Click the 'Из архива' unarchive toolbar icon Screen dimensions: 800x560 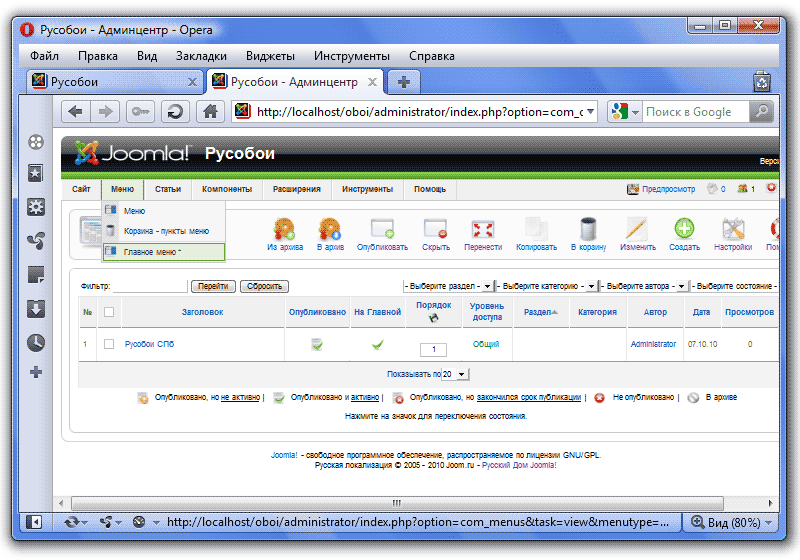click(285, 230)
